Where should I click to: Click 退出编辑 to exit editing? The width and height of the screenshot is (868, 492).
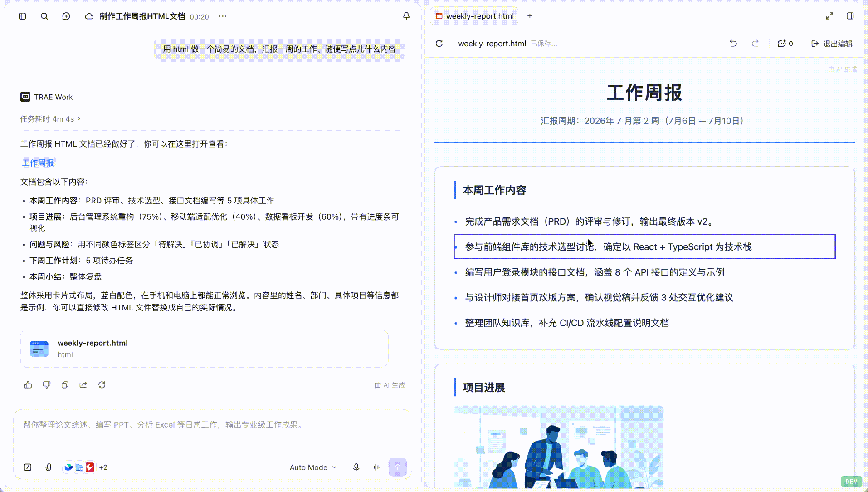[x=832, y=44]
